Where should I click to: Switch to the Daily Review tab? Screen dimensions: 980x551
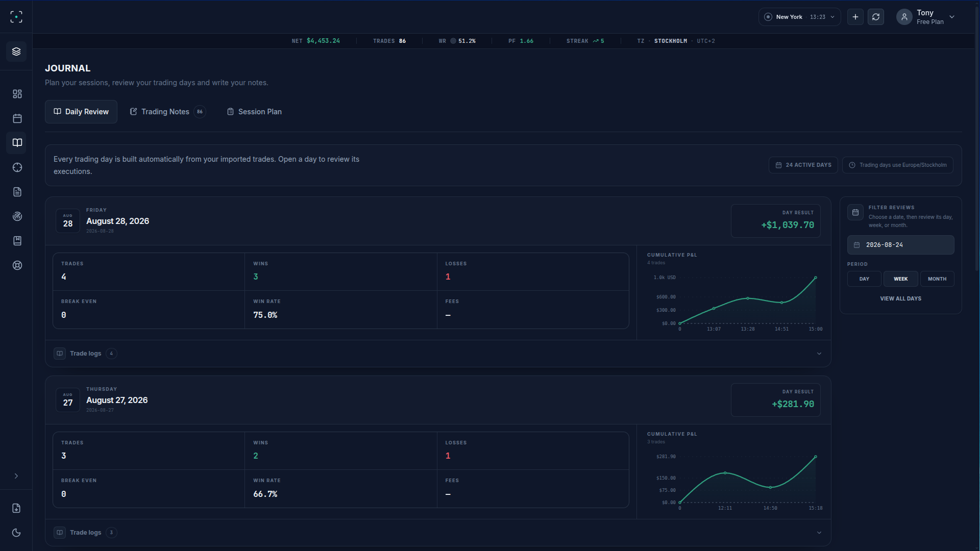tap(81, 112)
